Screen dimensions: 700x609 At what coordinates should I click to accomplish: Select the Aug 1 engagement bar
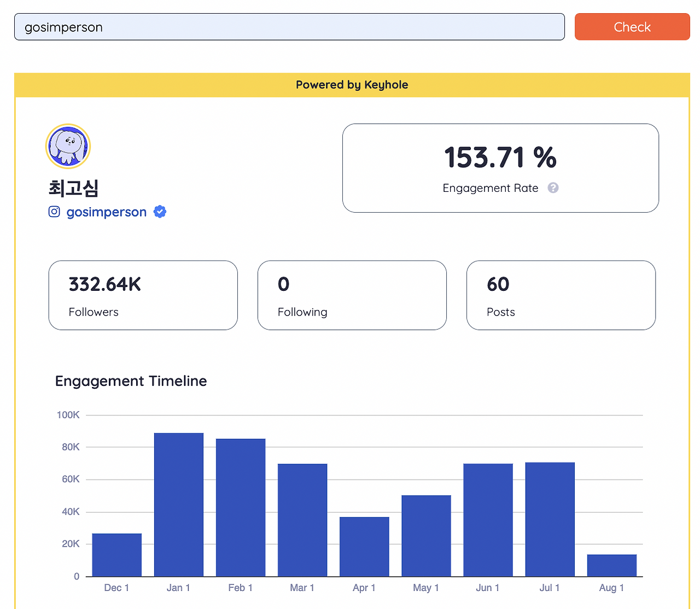click(612, 565)
